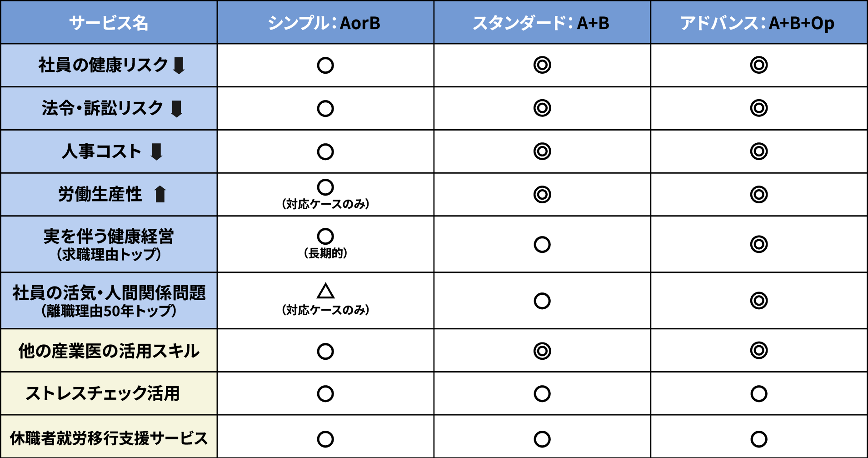868x458 pixels.
Task: Click the (対応ケースのみ) note in 労働生産性 row
Action: [325, 204]
